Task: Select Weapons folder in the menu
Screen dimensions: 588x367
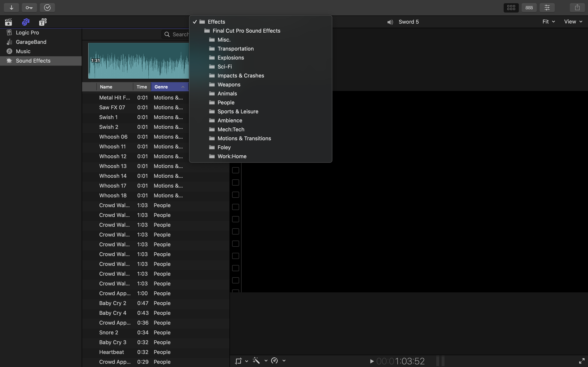Action: pos(229,84)
